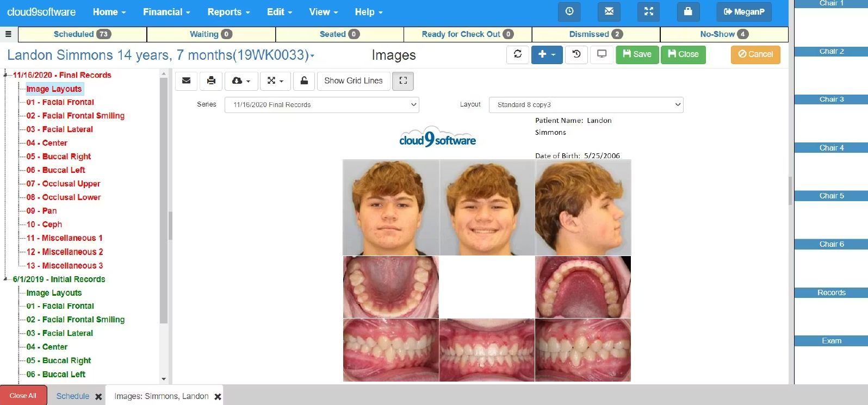Toggle the fit-to-screen frame icon button
This screenshot has height=405, width=868.
[403, 80]
